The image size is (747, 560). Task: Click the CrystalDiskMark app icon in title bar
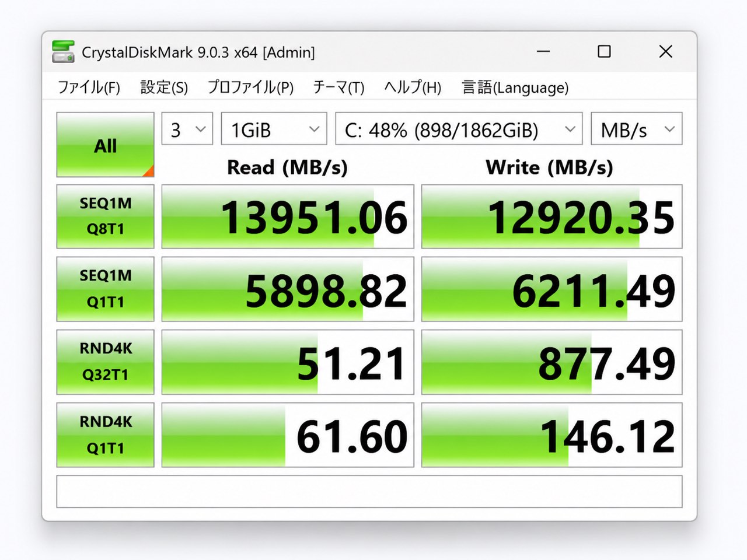coord(63,52)
